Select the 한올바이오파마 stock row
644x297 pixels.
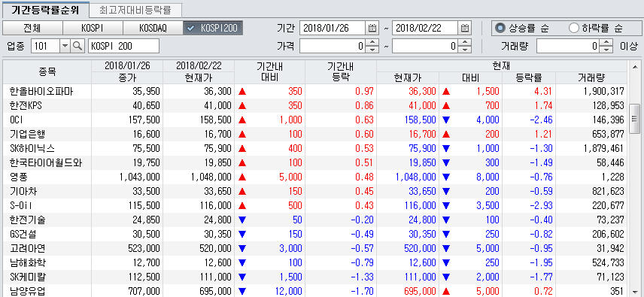point(315,91)
